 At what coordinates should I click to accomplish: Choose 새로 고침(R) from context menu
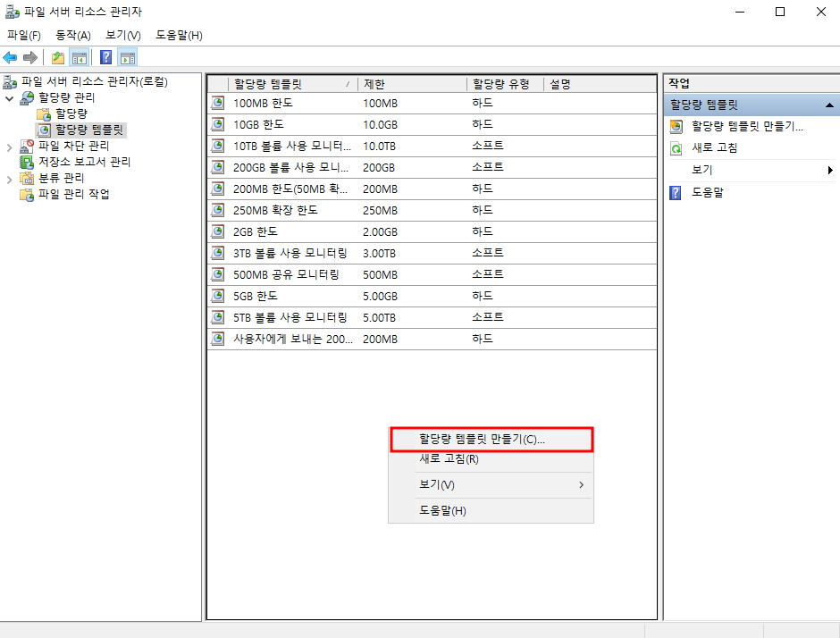[491, 459]
